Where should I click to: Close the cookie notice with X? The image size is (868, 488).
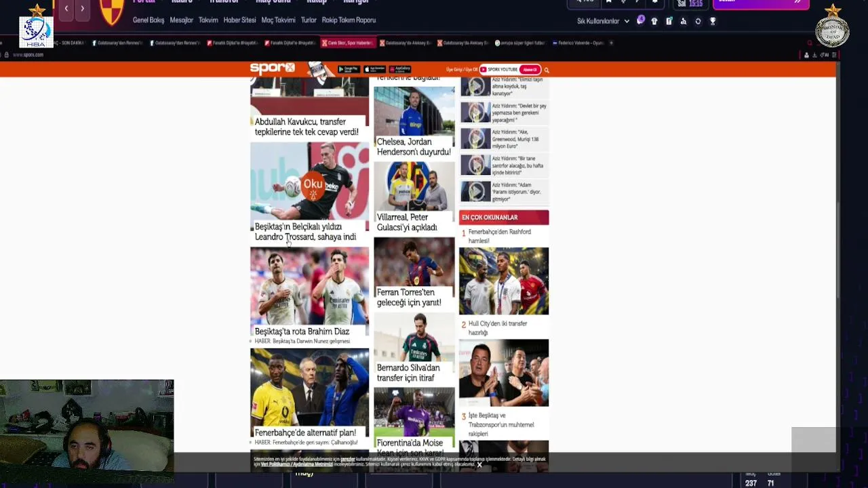tap(479, 465)
